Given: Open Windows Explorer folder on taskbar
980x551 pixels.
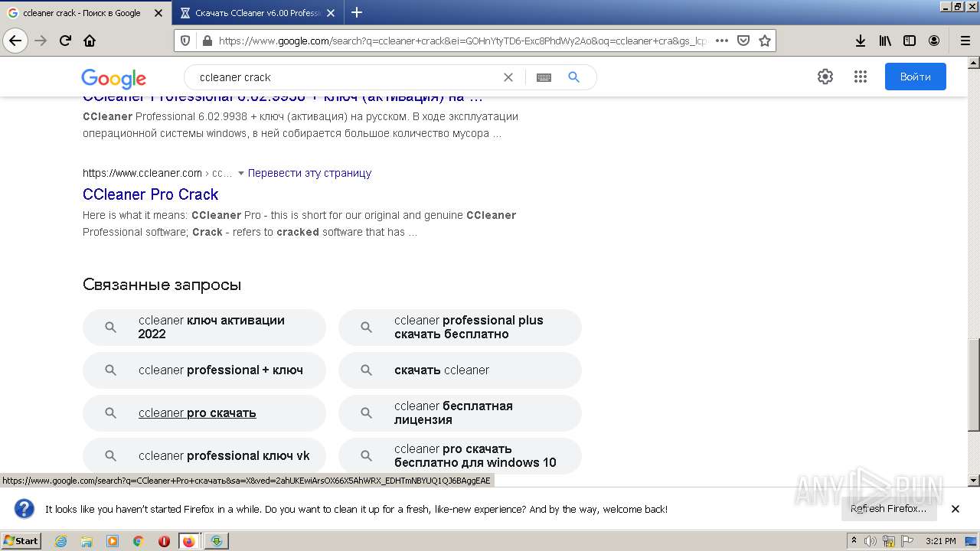Looking at the screenshot, I should coord(87,541).
